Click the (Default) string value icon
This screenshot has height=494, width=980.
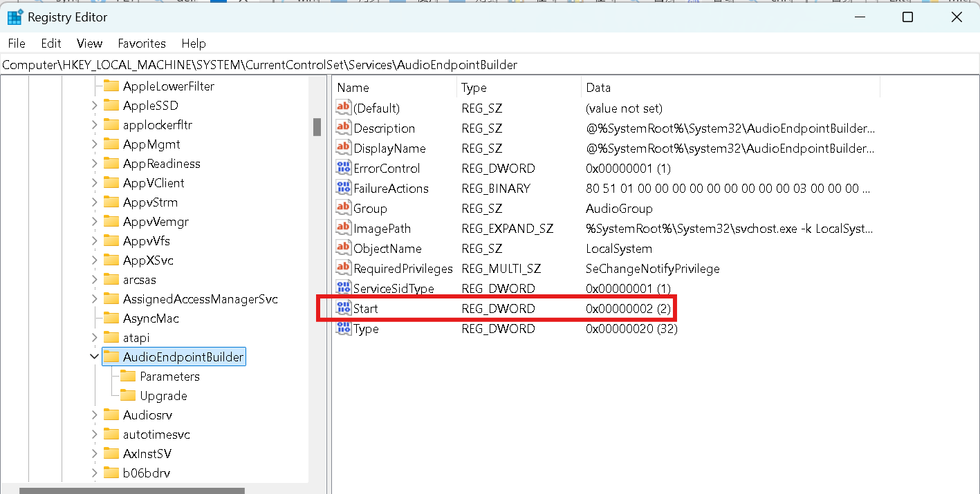pyautogui.click(x=344, y=108)
